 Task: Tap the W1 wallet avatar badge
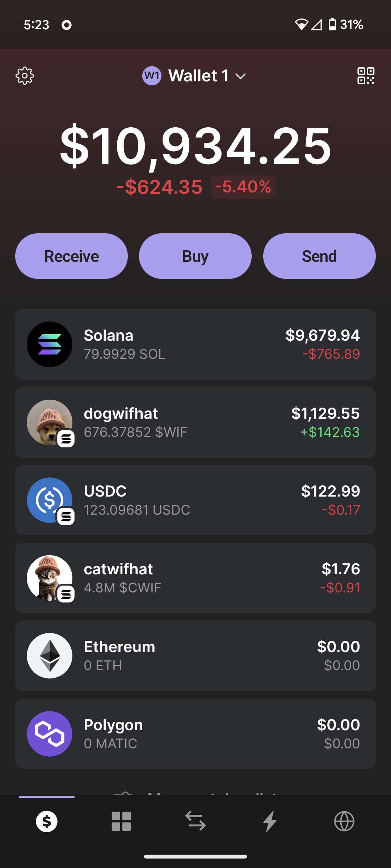(x=152, y=76)
